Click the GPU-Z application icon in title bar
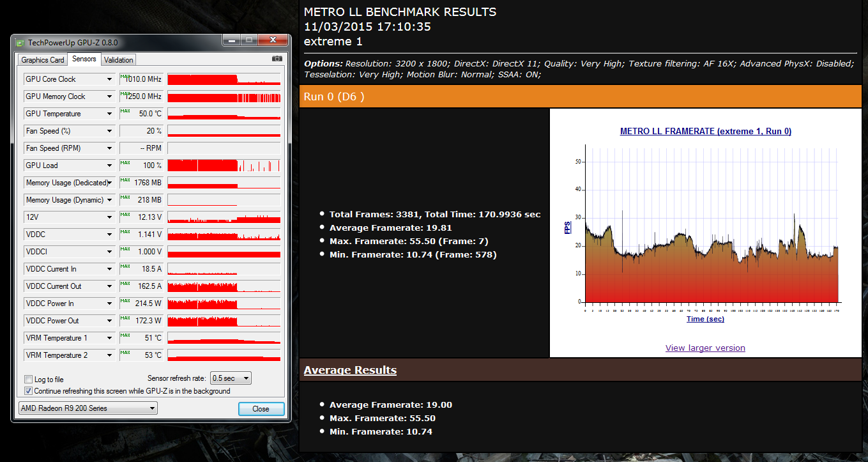868x462 pixels. tap(20, 42)
